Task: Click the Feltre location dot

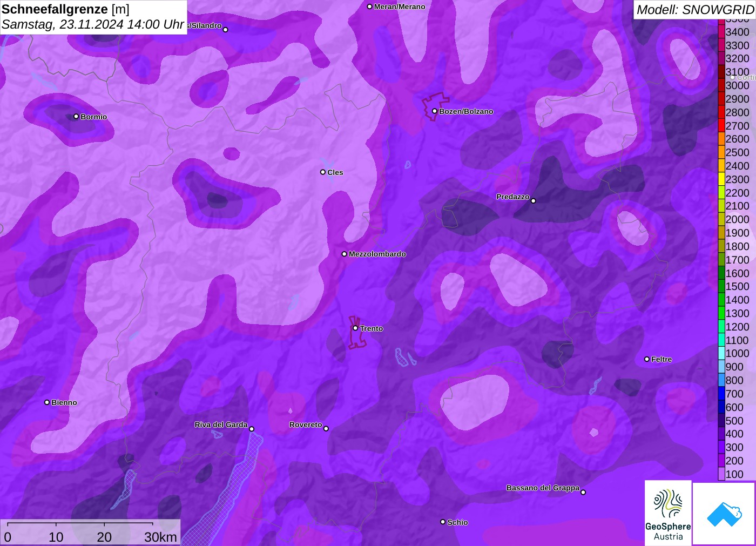Action: tap(647, 359)
